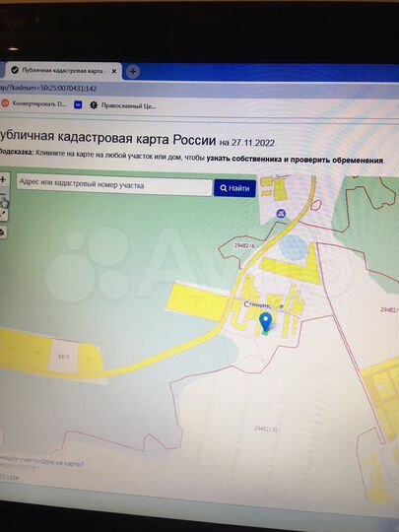Click the bold 'узнать собственника и проверить обременения' text
Viewport: 399px width, 532px height.
coord(296,160)
